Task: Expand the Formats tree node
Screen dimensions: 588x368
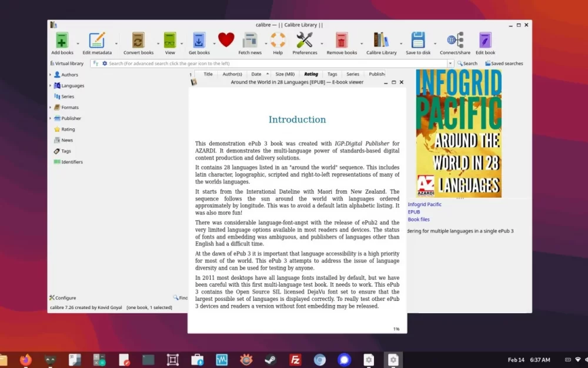Action: tap(50, 107)
